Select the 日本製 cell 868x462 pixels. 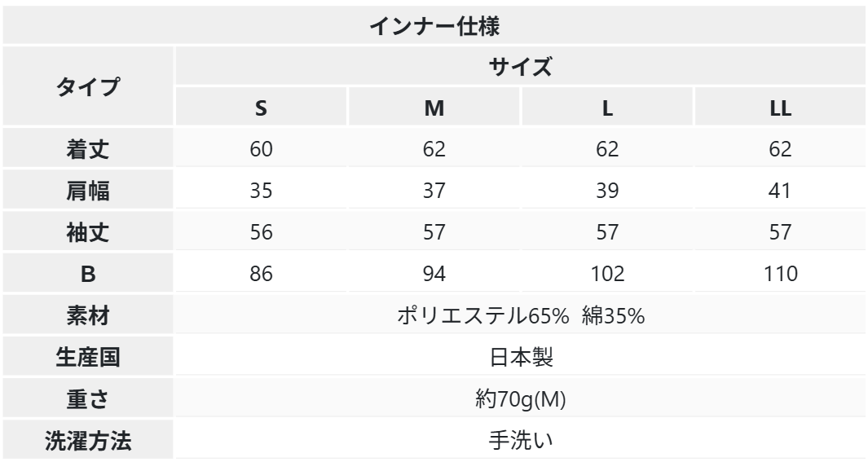(x=520, y=359)
